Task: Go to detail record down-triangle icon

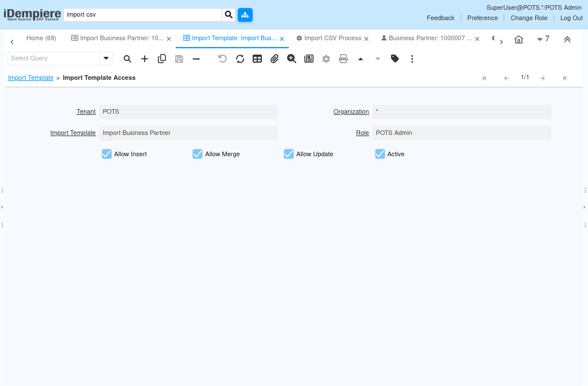Action: [x=378, y=59]
